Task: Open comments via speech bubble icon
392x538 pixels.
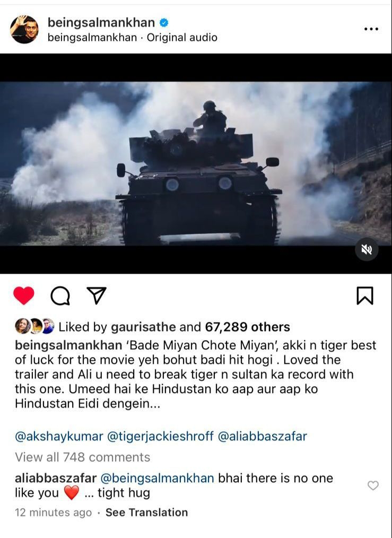Action: pos(60,296)
